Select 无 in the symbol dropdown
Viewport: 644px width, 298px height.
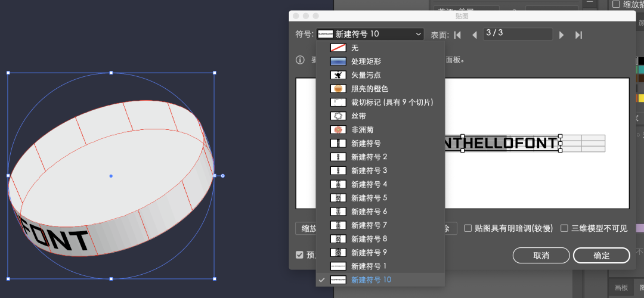[355, 47]
